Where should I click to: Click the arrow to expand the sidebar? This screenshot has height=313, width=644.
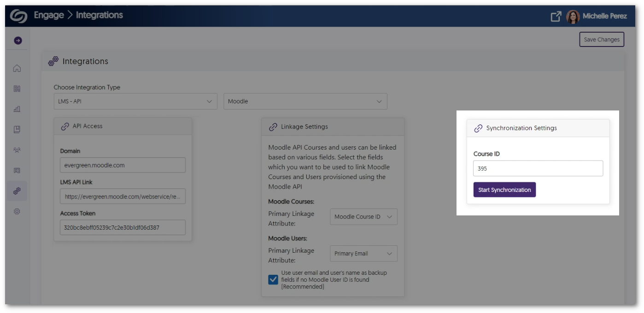[17, 40]
